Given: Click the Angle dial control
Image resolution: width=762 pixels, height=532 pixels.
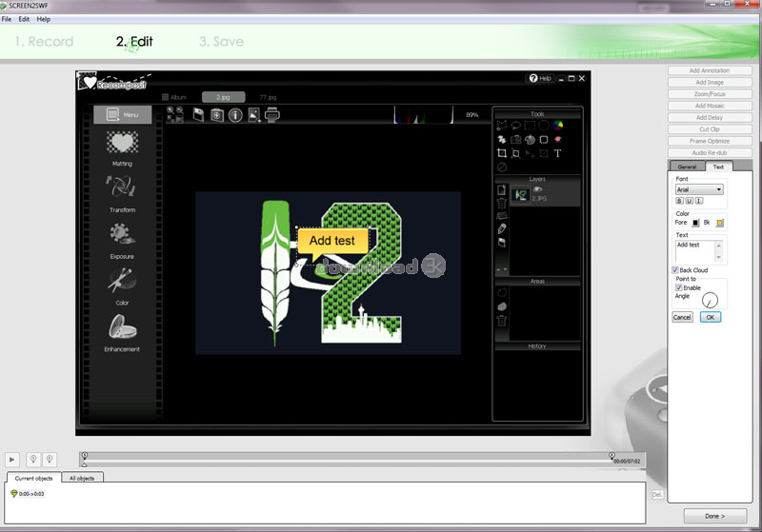Looking at the screenshot, I should 710,300.
